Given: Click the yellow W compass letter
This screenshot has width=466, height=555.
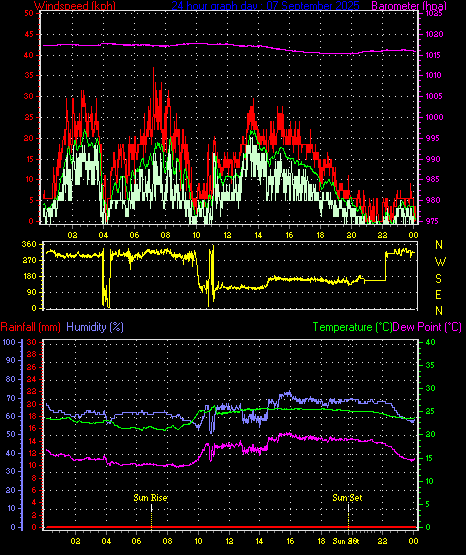Looking at the screenshot, I should click(x=440, y=262).
